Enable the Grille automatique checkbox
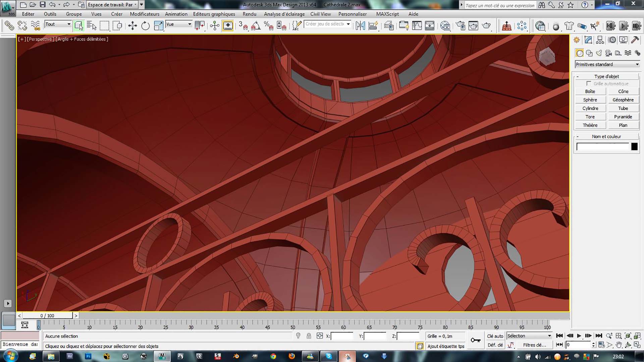This screenshot has height=362, width=644. [x=589, y=84]
